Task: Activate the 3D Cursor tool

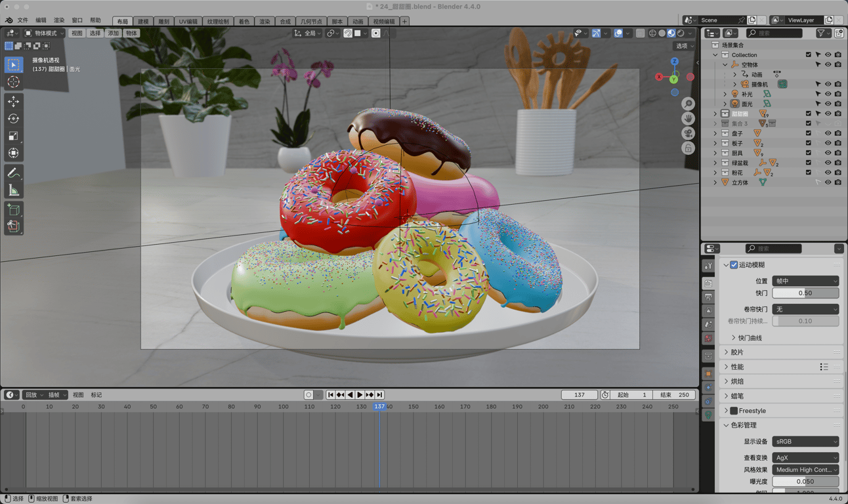Action: (x=13, y=82)
